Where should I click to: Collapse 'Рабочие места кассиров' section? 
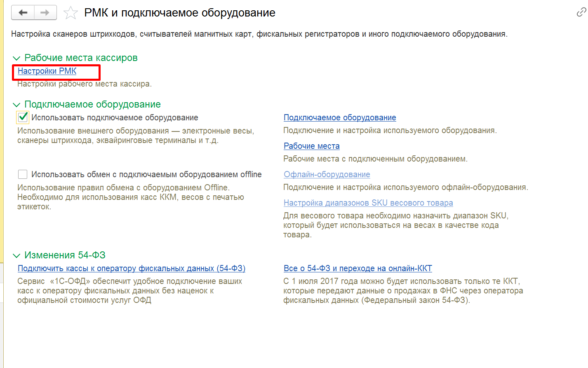[16, 58]
